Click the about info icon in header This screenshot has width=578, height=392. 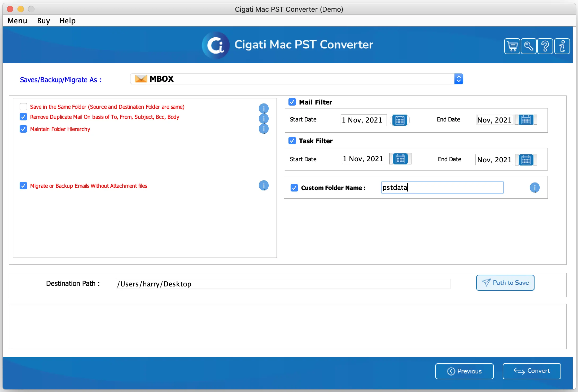[562, 46]
